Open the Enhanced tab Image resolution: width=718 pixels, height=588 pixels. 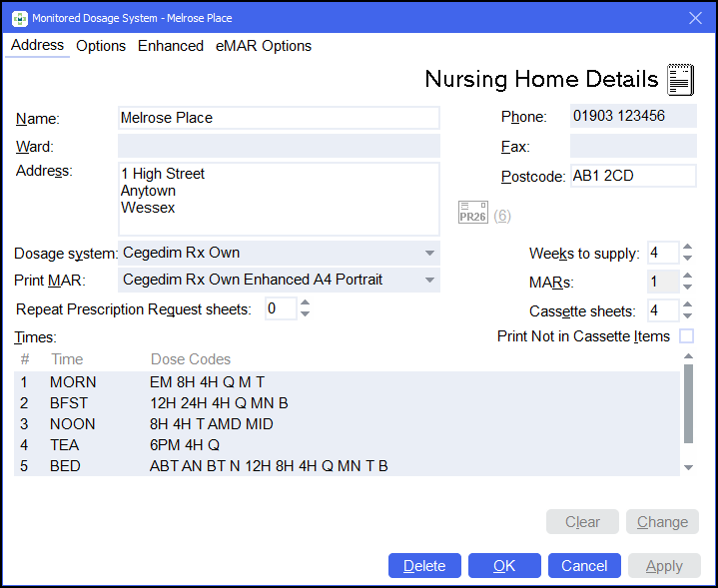pyautogui.click(x=171, y=46)
